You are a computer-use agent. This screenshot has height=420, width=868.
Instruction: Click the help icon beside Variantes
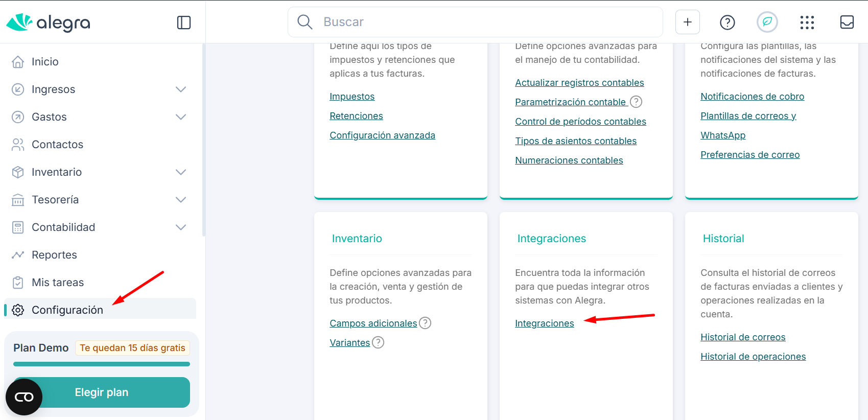[x=378, y=342]
